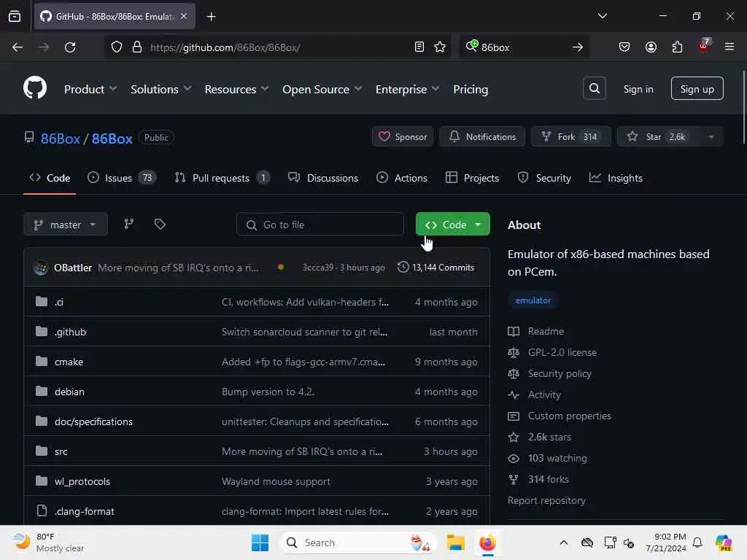This screenshot has width=747, height=560.
Task: Switch to the Discussions tab
Action: click(323, 178)
